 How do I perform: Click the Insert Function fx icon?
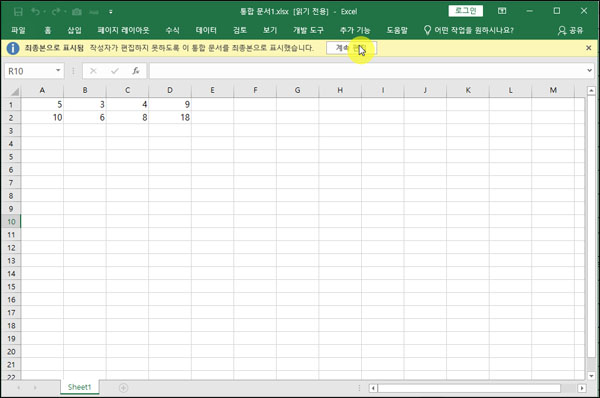click(135, 71)
